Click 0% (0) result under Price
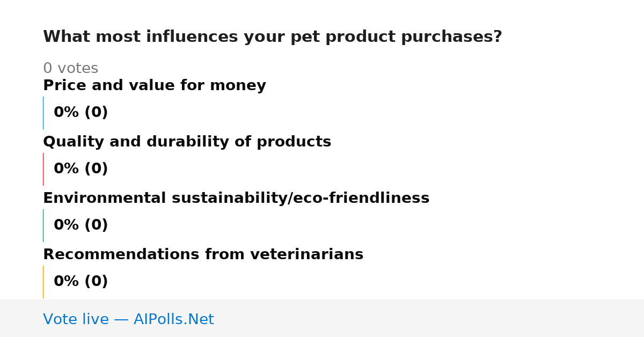This screenshot has height=337, width=644. click(81, 113)
